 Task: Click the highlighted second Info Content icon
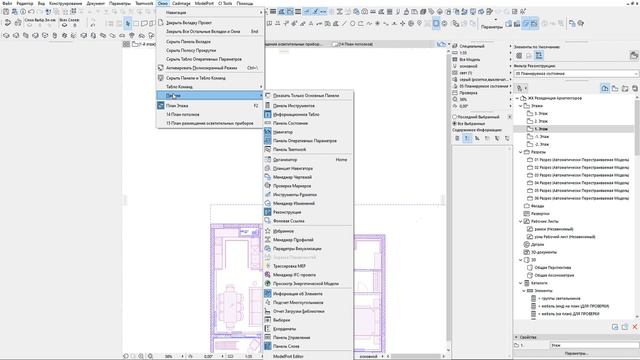point(467,138)
